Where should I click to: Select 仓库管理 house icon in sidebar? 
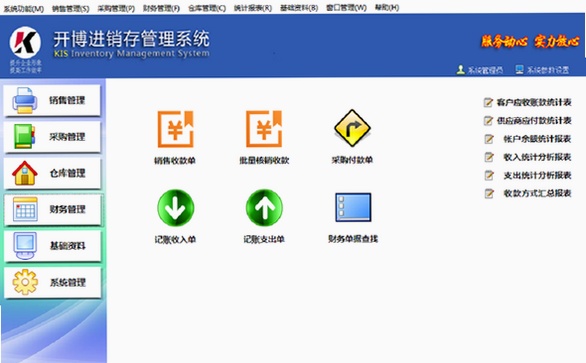coord(25,173)
